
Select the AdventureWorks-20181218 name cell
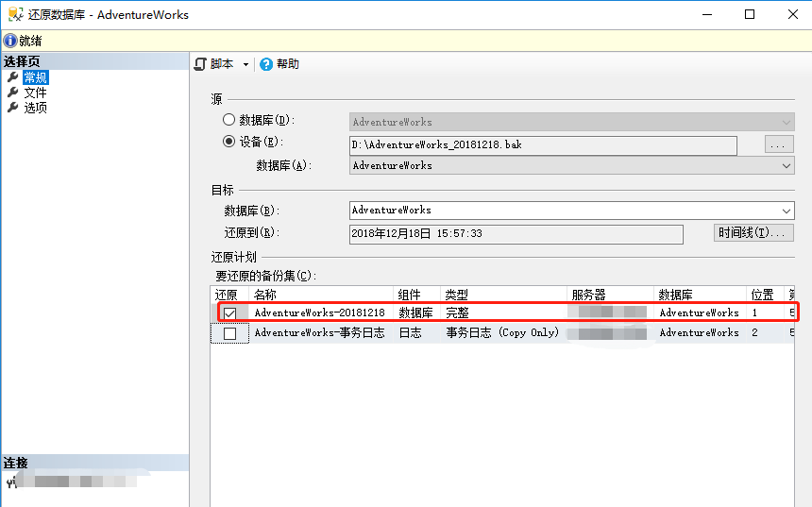click(x=319, y=313)
